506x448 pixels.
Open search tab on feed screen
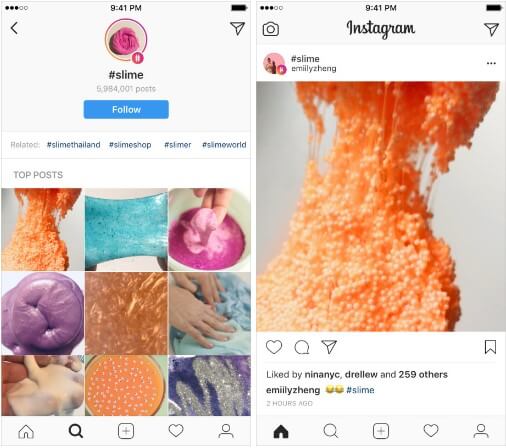pyautogui.click(x=331, y=431)
